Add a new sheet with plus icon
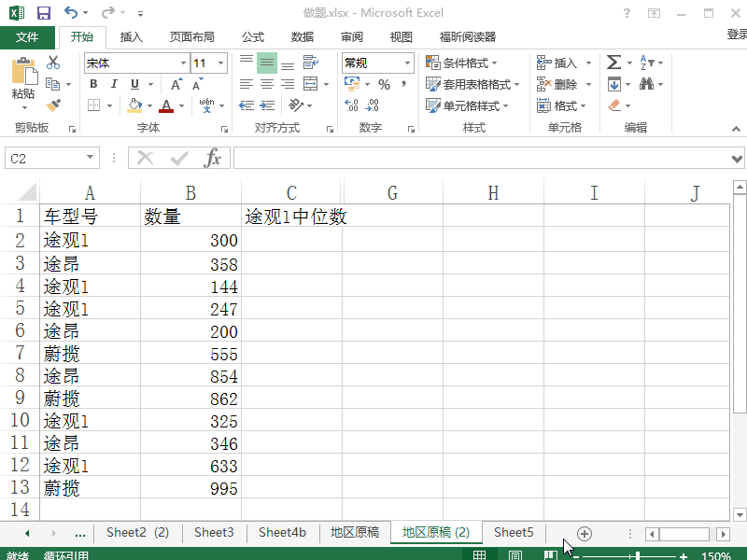747x560 pixels. coord(585,533)
